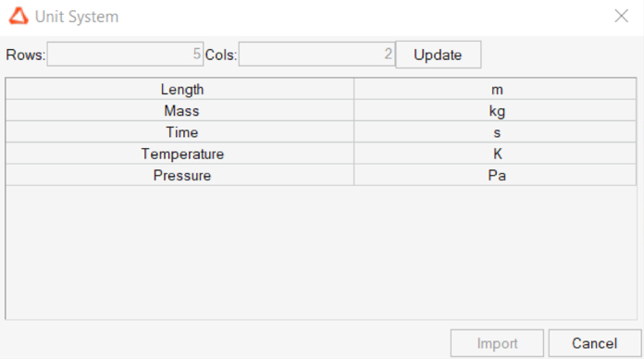Select the Time table cell
The height and width of the screenshot is (359, 644).
180,132
